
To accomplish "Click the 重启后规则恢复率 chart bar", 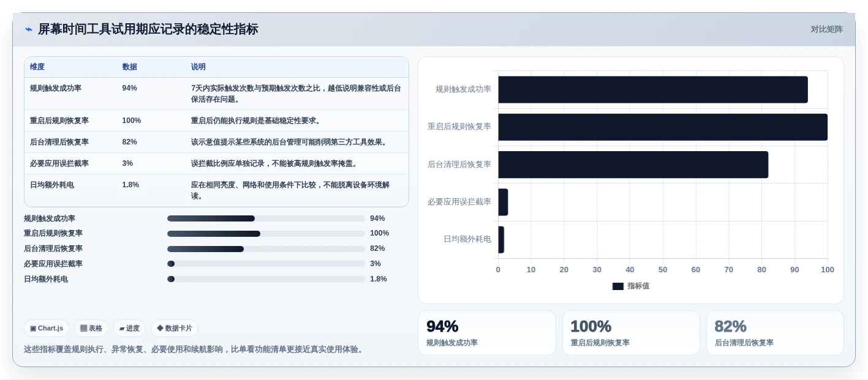I will [663, 127].
